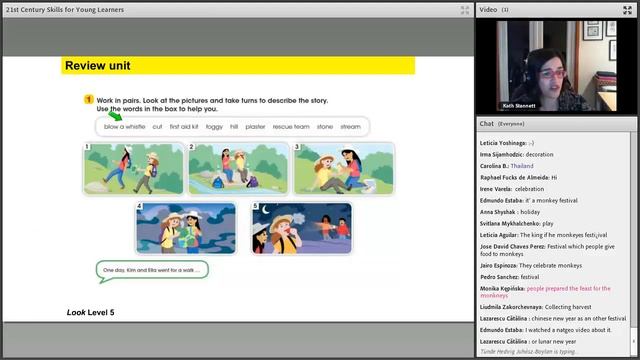Click the Kath Stannett webcam video
The image size is (640, 360).
pos(556,66)
